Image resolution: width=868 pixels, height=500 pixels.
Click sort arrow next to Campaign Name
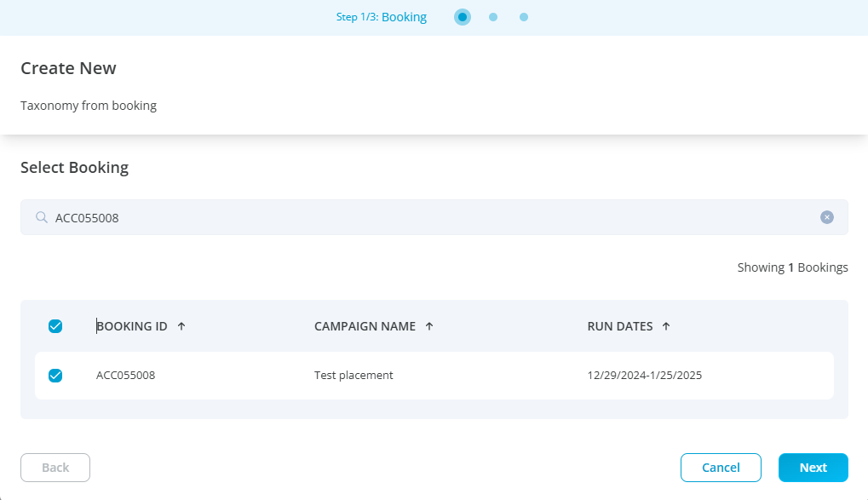429,326
